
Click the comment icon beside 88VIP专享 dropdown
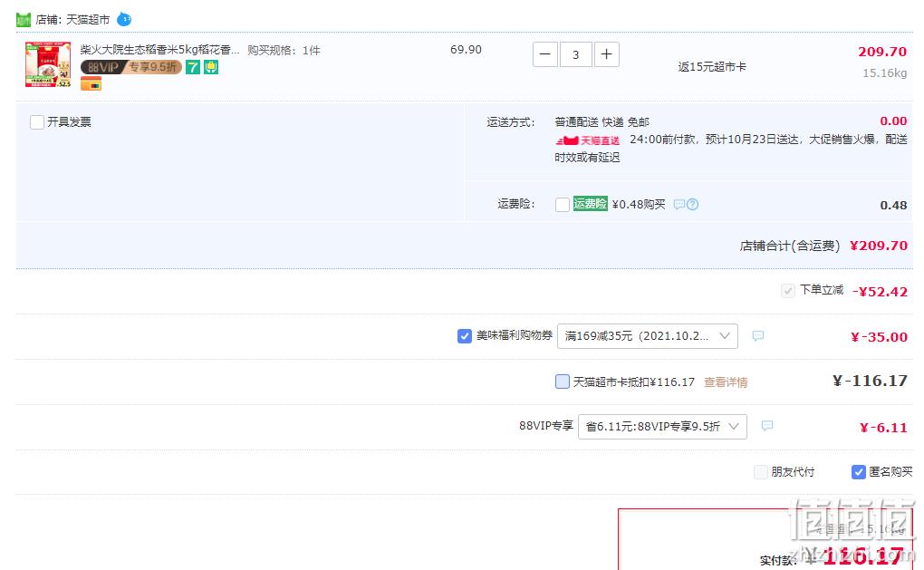(x=767, y=426)
